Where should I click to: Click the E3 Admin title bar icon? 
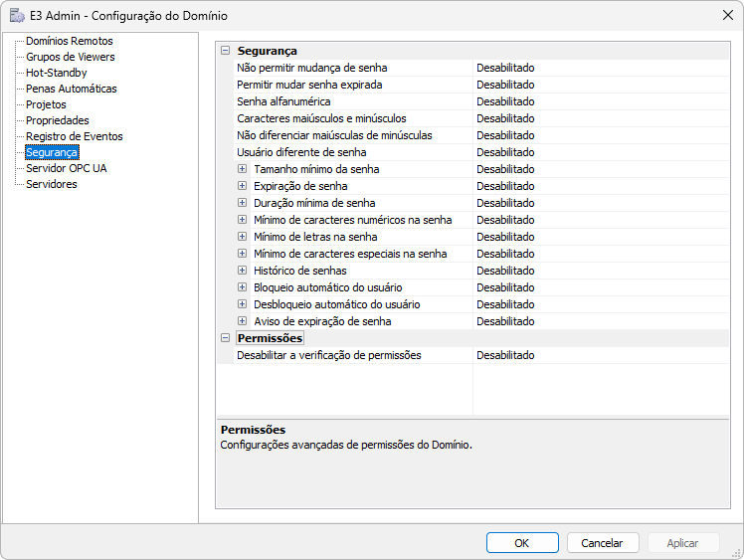[x=17, y=15]
